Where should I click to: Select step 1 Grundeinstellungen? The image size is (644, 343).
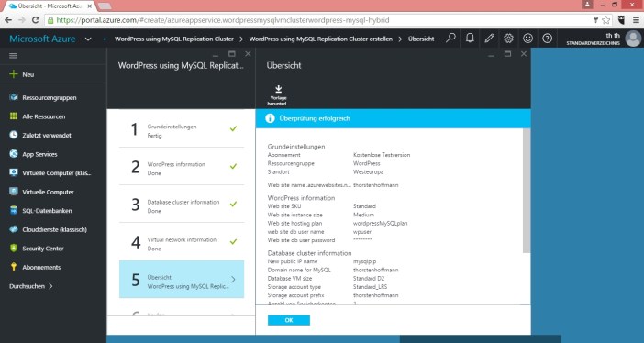182,129
